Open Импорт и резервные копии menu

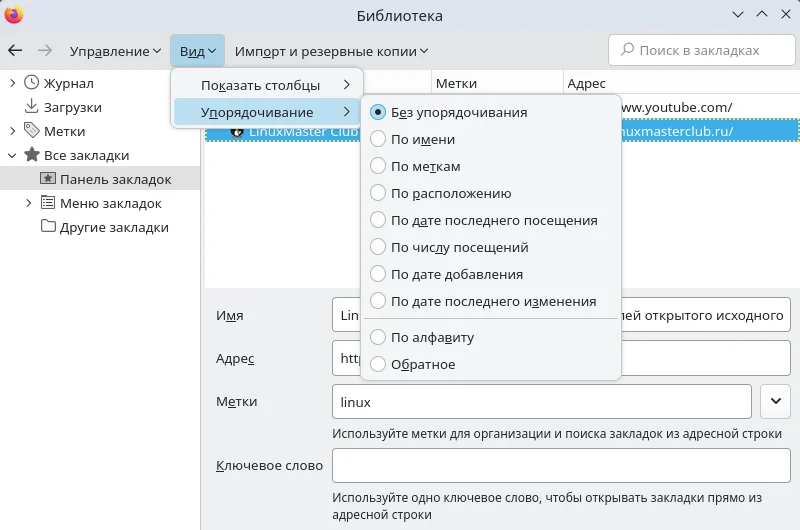[331, 51]
